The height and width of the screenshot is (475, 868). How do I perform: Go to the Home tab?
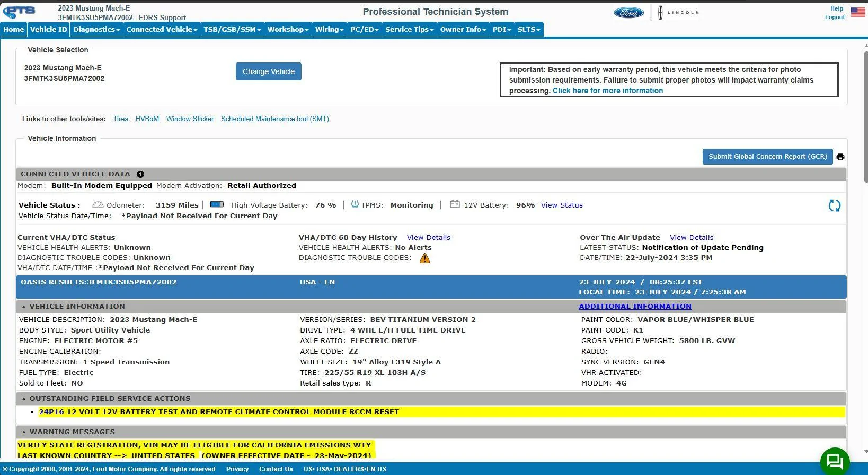tap(14, 30)
